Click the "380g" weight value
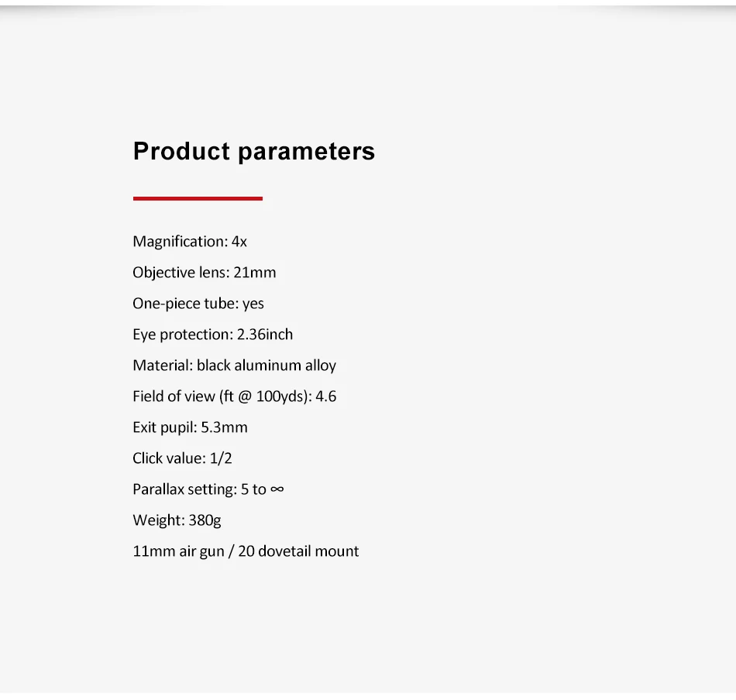Image resolution: width=736 pixels, height=700 pixels. 205,521
